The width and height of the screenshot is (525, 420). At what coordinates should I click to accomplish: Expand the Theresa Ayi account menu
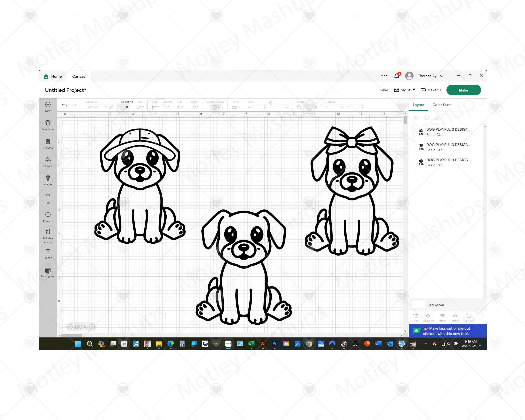pyautogui.click(x=431, y=76)
